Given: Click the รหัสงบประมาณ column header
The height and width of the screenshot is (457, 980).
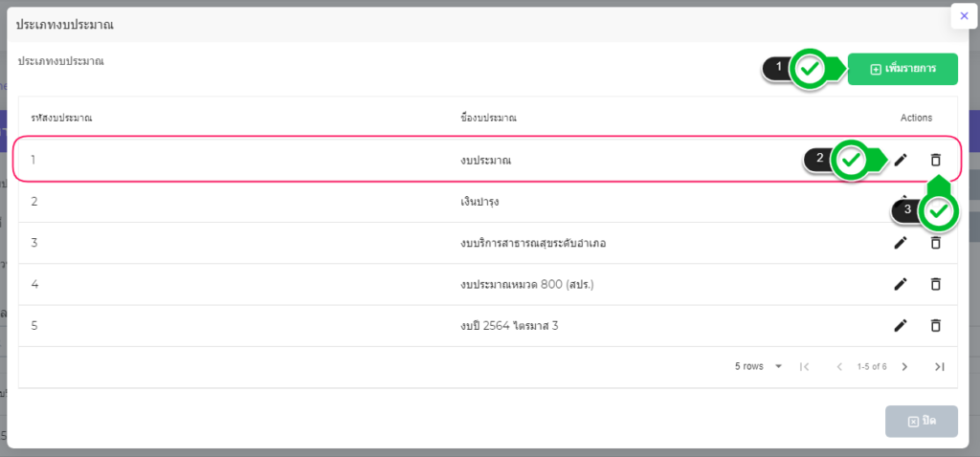Looking at the screenshot, I should coord(61,118).
